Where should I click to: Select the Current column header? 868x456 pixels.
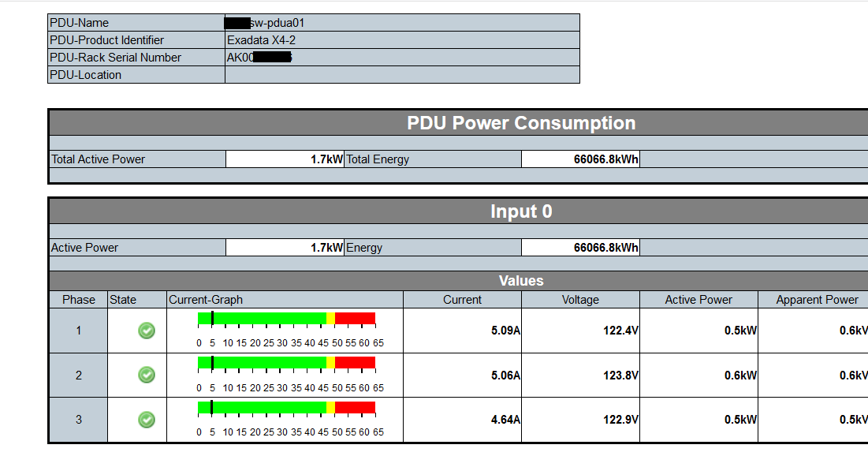(x=462, y=300)
